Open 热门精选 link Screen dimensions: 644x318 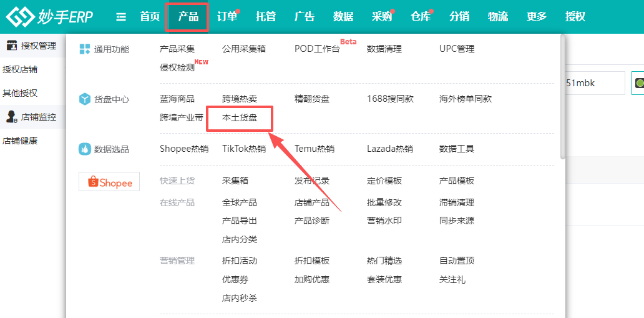click(384, 261)
